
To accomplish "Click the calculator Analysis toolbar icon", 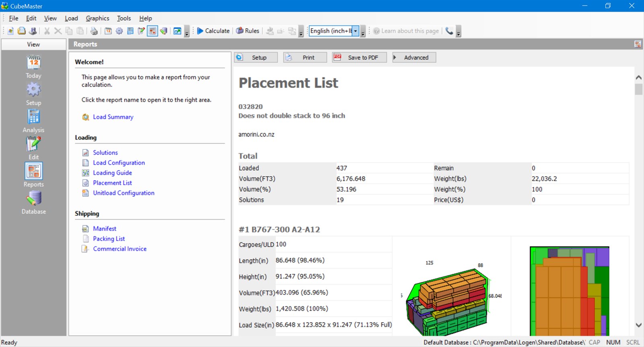I will point(130,31).
